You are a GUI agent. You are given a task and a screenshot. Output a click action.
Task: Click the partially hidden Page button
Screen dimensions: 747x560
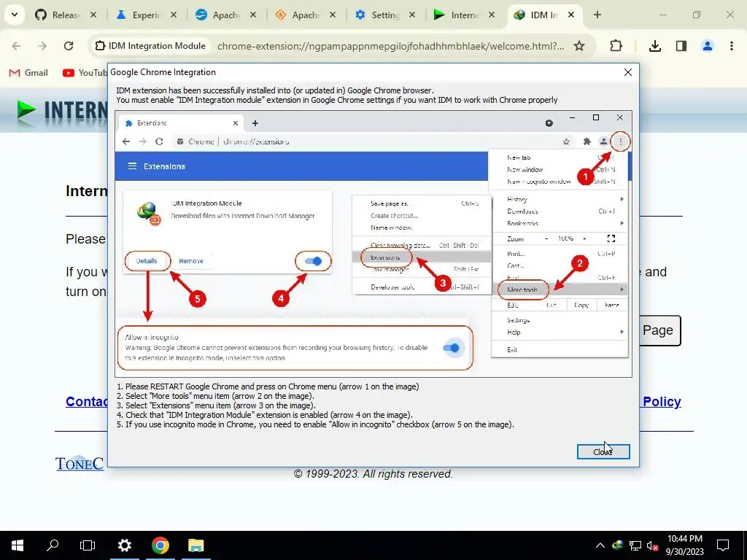(659, 330)
